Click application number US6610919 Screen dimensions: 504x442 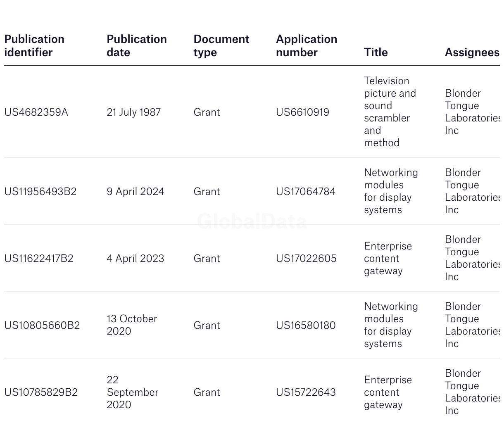302,112
